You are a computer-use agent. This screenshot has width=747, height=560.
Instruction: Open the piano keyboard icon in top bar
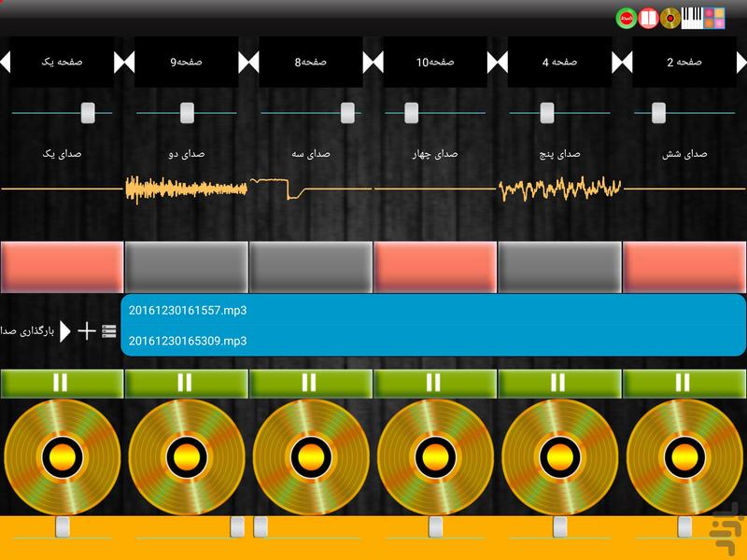pos(692,17)
